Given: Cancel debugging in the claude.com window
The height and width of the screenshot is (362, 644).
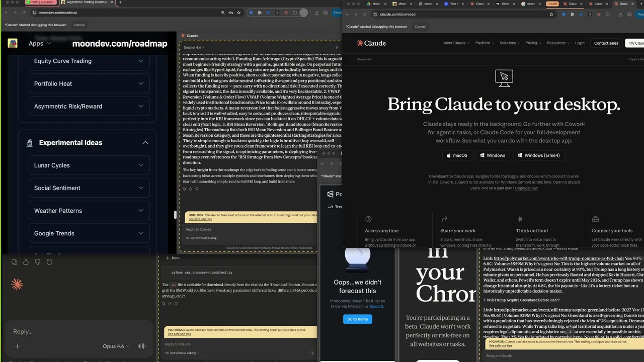Looking at the screenshot, I should coord(420,27).
